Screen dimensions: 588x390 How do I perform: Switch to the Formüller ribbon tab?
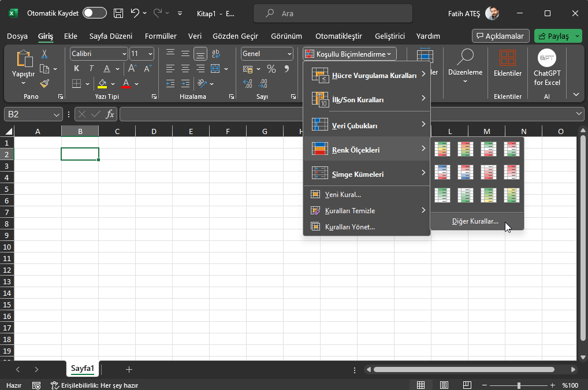click(161, 36)
